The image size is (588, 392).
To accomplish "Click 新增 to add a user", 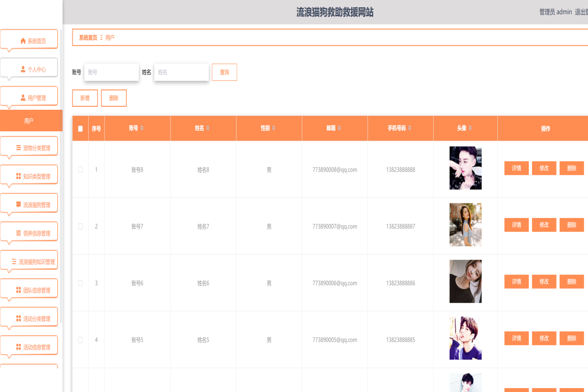I will [85, 98].
